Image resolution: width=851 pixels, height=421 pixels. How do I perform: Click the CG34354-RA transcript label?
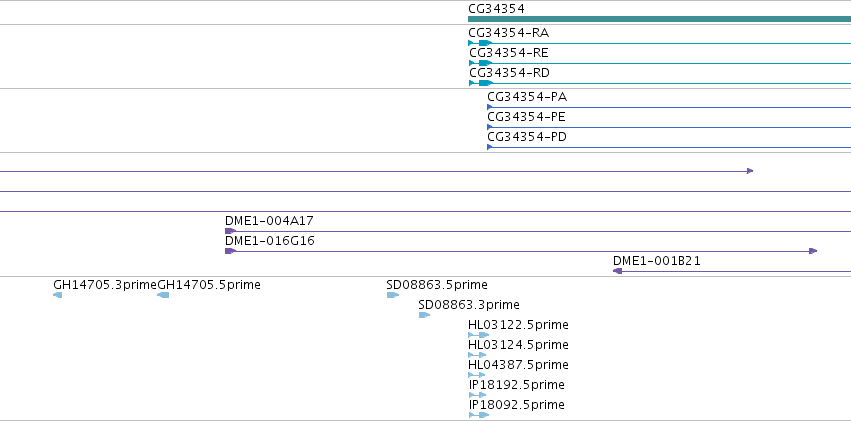509,33
